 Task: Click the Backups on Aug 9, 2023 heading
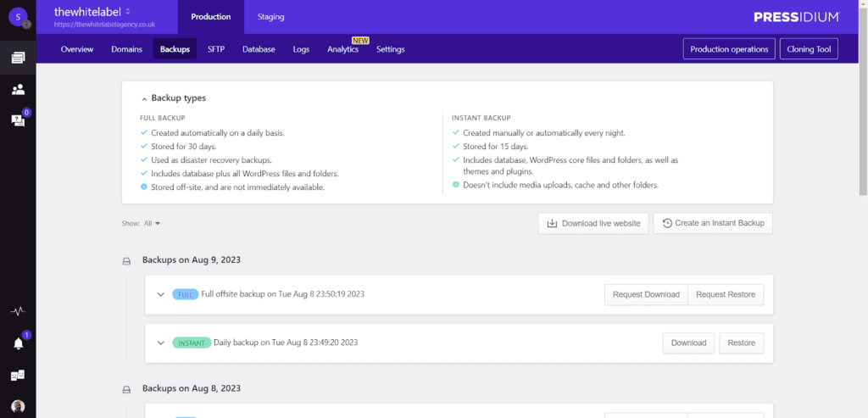[x=192, y=259]
